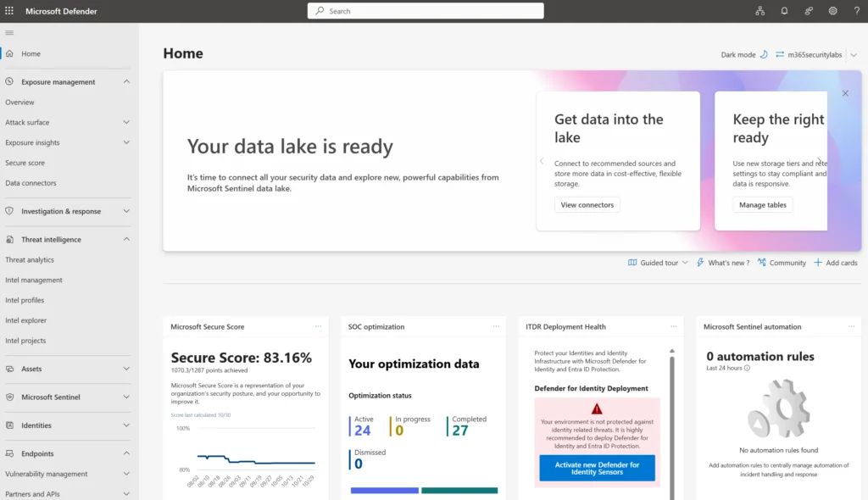Image resolution: width=868 pixels, height=500 pixels.
Task: Collapse Threat intelligence section chevron
Action: point(126,239)
